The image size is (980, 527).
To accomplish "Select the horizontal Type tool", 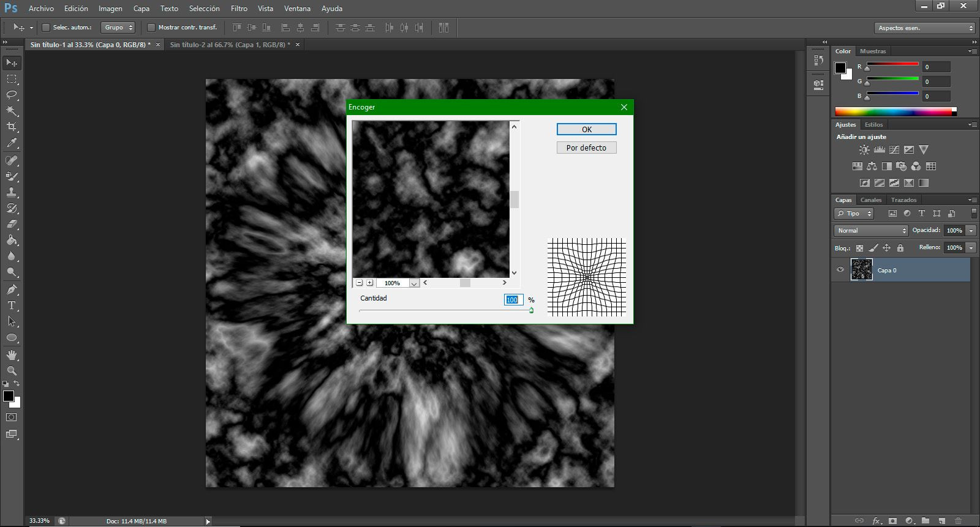I will pos(12,305).
